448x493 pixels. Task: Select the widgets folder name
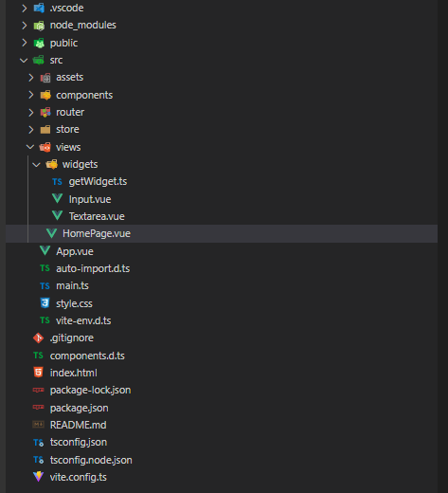point(81,165)
